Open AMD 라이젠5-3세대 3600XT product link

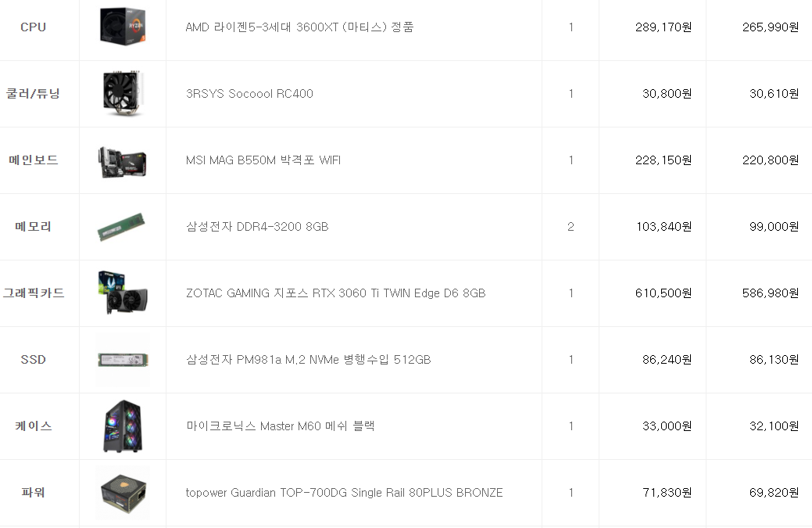click(x=299, y=27)
